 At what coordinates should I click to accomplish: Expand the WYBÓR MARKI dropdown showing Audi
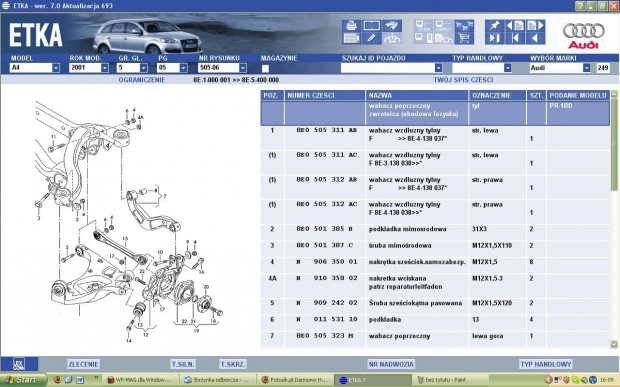click(560, 68)
